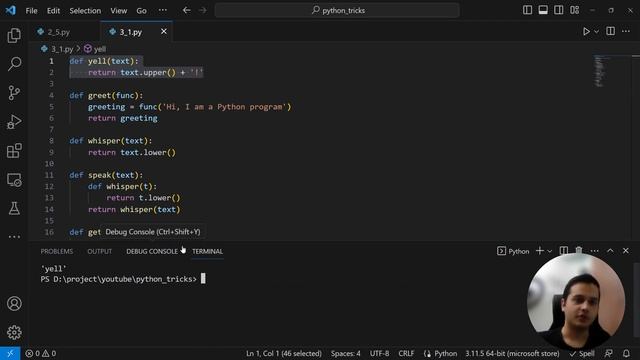The image size is (640, 360).
Task: Run the Python file with play button
Action: tap(586, 31)
